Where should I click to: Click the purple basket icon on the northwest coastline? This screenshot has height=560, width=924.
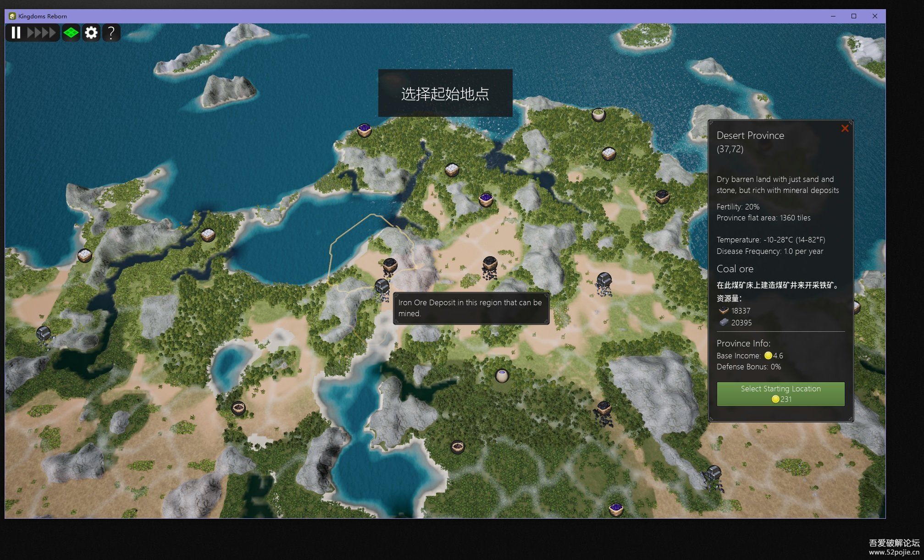[364, 130]
